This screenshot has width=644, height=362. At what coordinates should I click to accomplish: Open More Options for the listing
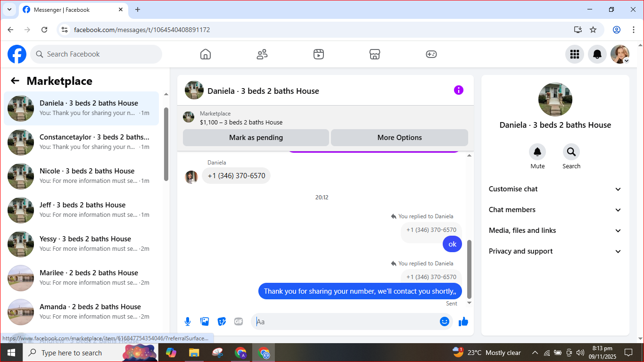399,138
